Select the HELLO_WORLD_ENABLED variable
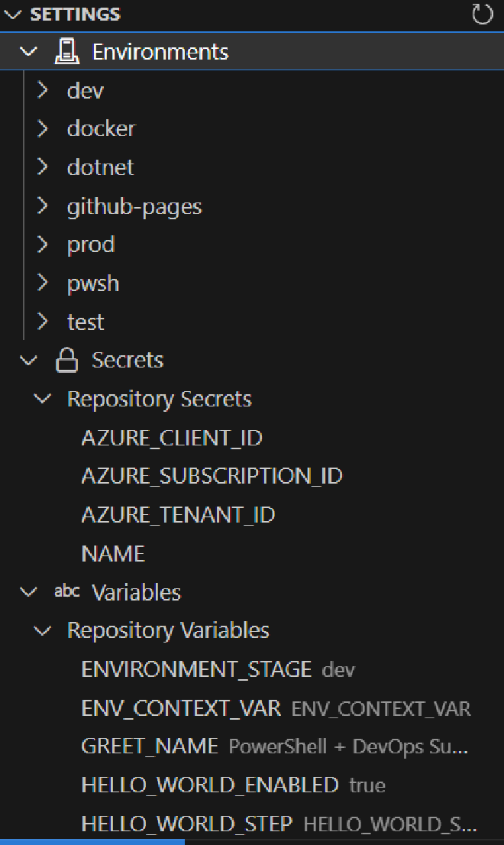The width and height of the screenshot is (504, 845). (209, 785)
